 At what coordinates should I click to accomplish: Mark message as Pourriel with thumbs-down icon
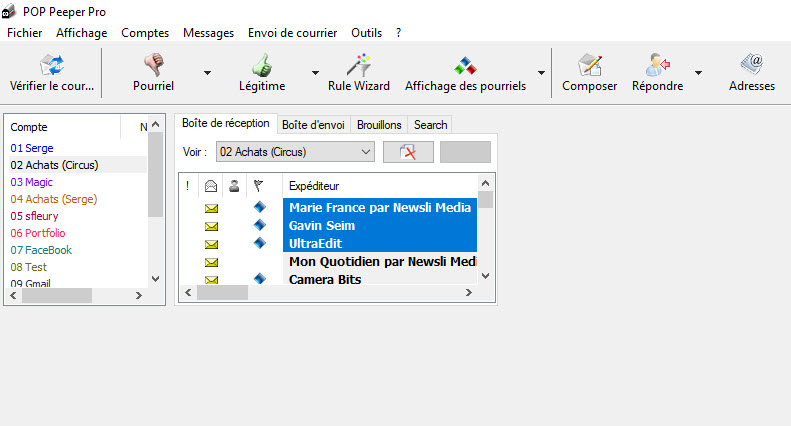coord(154,65)
